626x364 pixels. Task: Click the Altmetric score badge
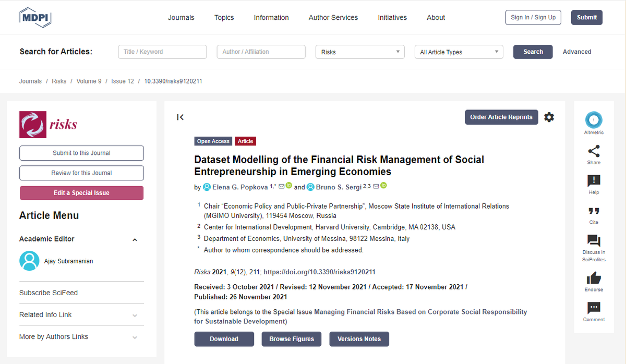pyautogui.click(x=594, y=120)
